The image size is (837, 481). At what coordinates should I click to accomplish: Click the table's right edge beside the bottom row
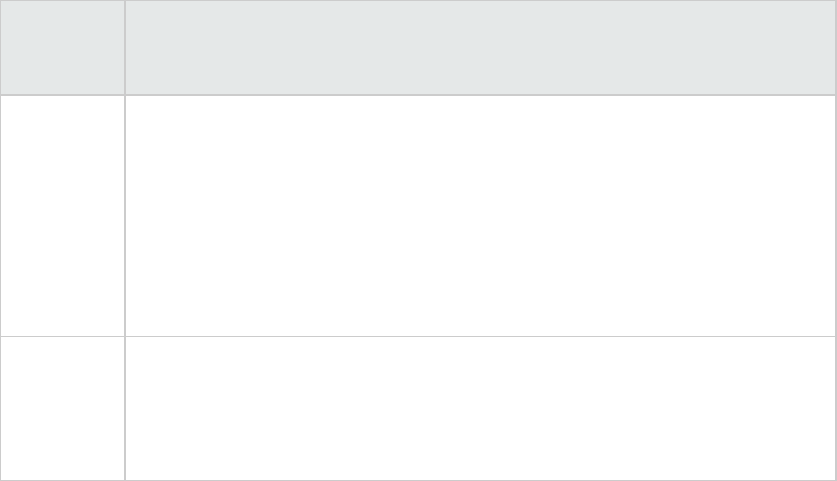click(x=835, y=408)
